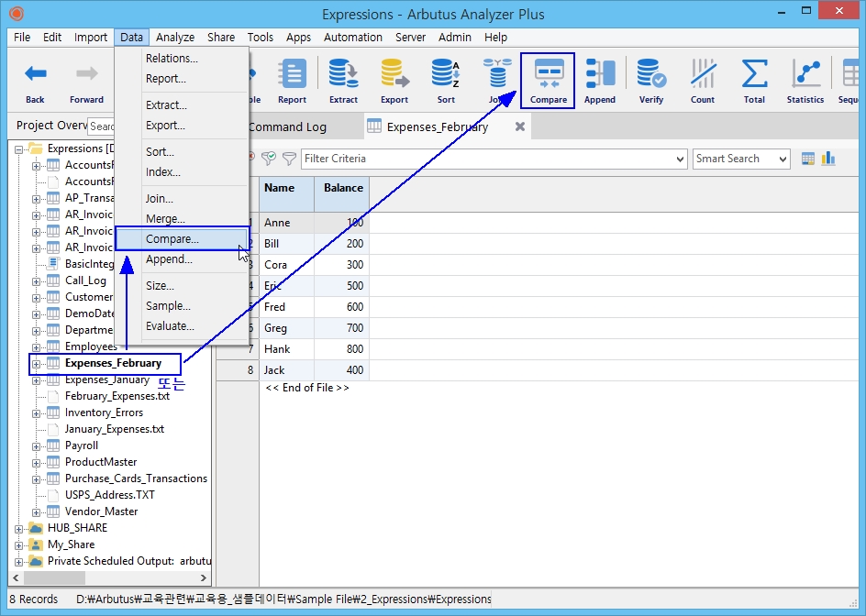Select the Expenses_February tab
Image resolution: width=866 pixels, height=616 pixels.
click(x=438, y=126)
